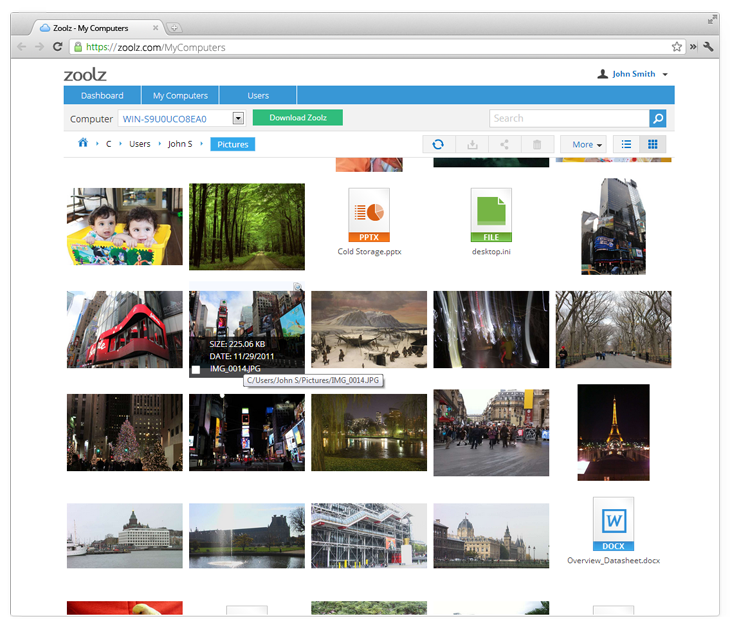
Task: Open the Computer selection dropdown
Action: pyautogui.click(x=238, y=118)
